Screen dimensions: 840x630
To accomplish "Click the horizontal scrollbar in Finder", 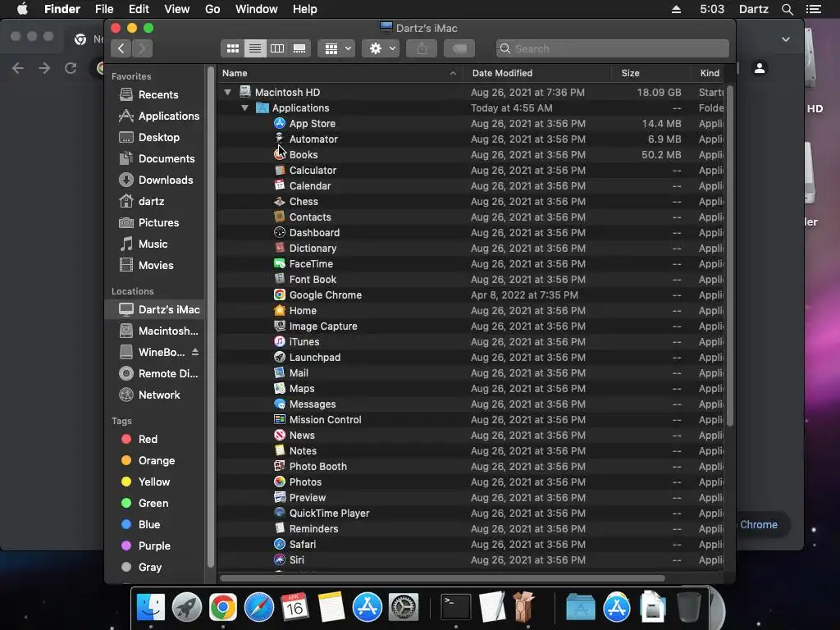I will point(442,578).
